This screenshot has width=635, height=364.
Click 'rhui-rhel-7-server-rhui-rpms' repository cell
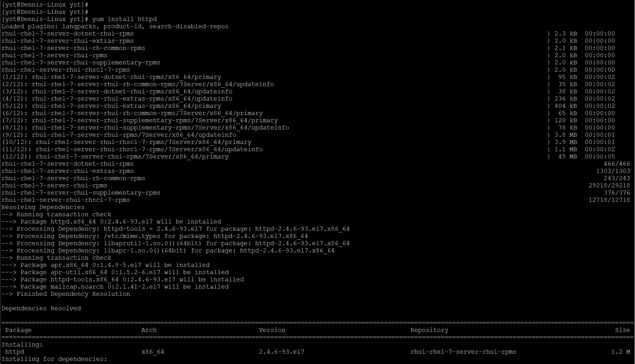[464, 352]
